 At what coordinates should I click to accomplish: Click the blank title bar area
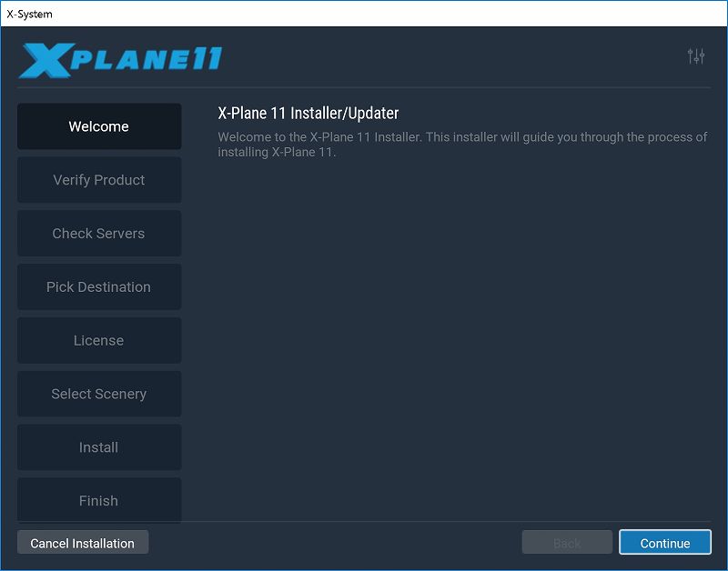pos(390,14)
